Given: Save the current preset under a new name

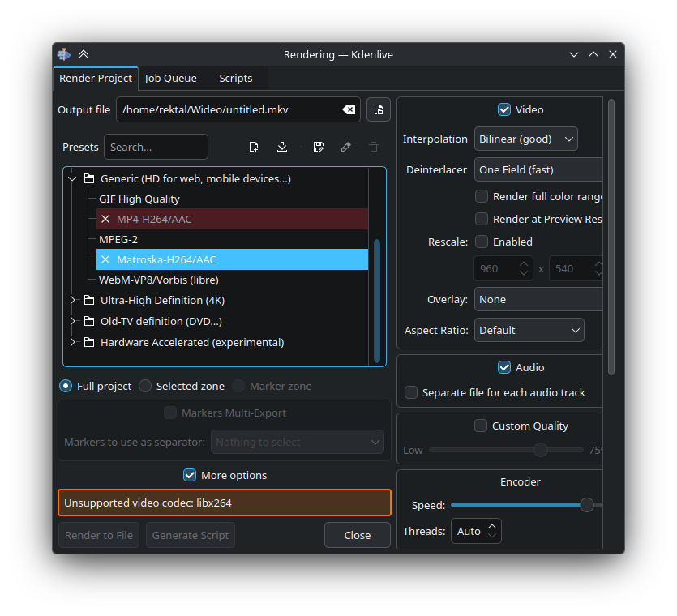Looking at the screenshot, I should [x=318, y=147].
